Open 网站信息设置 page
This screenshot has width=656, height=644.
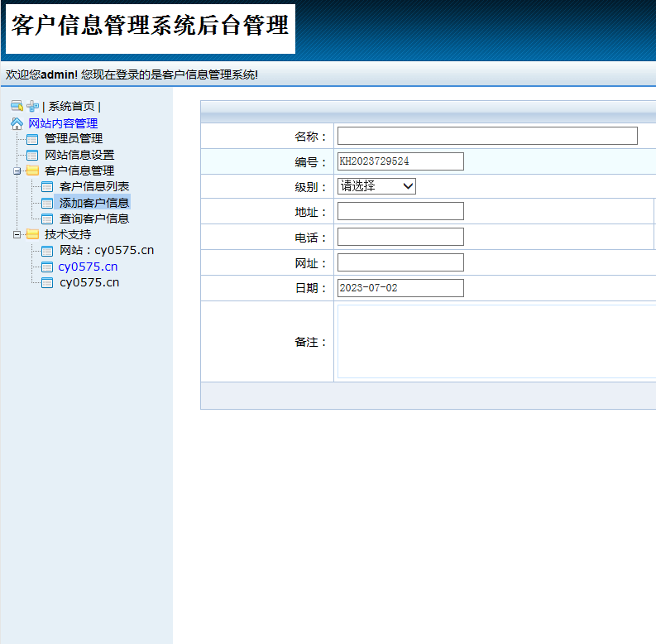[x=79, y=155]
